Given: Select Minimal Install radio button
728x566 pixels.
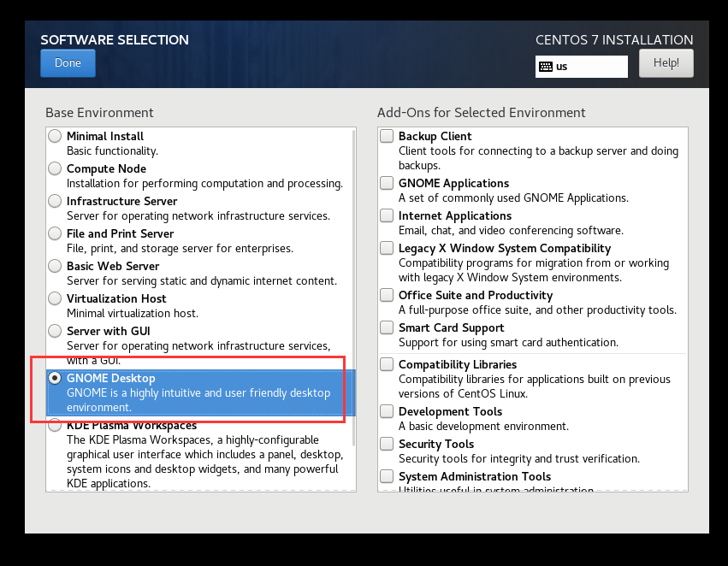Looking at the screenshot, I should [55, 136].
